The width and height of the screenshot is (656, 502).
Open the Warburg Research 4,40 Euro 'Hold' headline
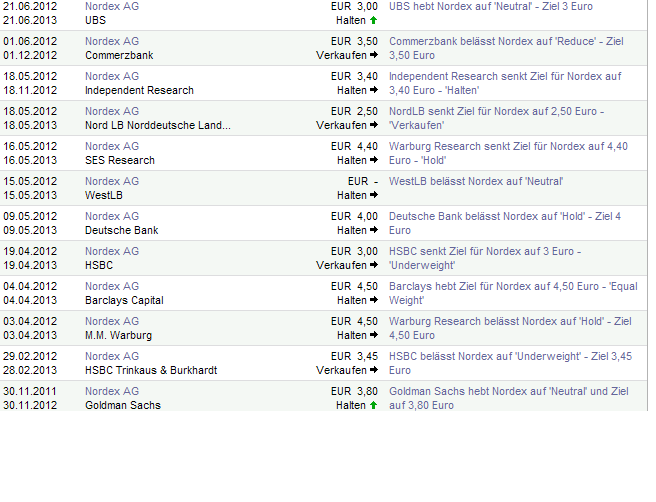point(508,153)
